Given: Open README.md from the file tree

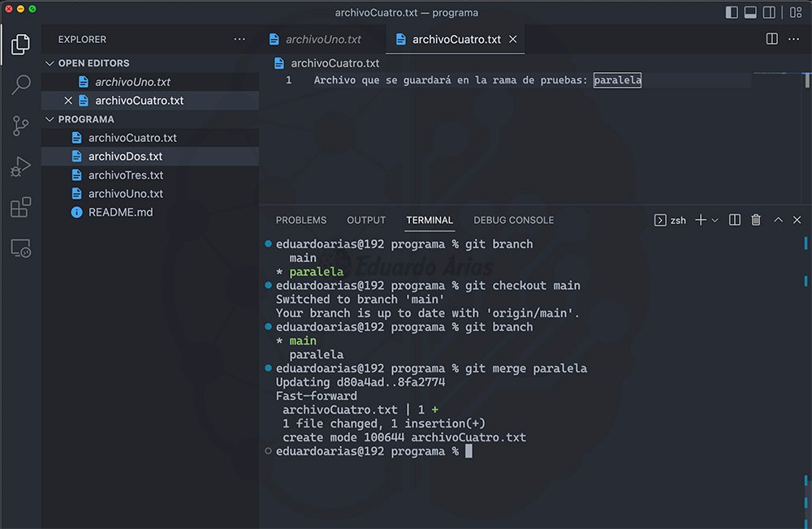Looking at the screenshot, I should click(x=120, y=213).
